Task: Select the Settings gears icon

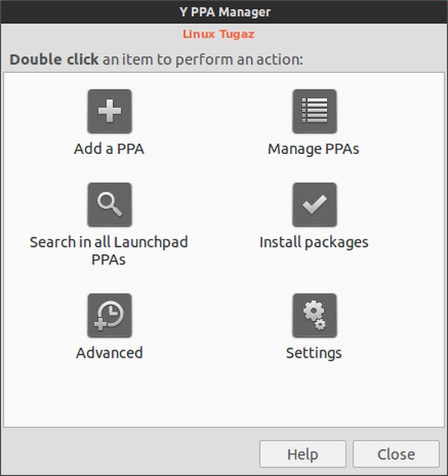Action: [314, 315]
